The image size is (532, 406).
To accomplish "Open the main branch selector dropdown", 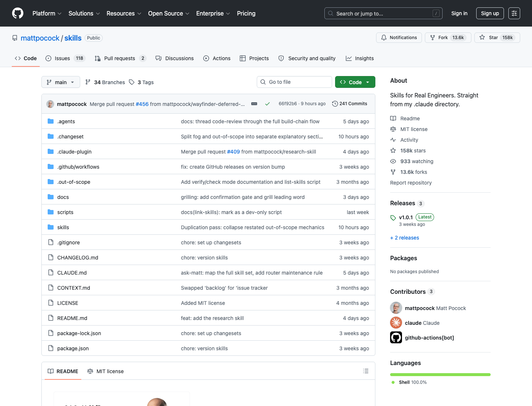I will tap(61, 82).
